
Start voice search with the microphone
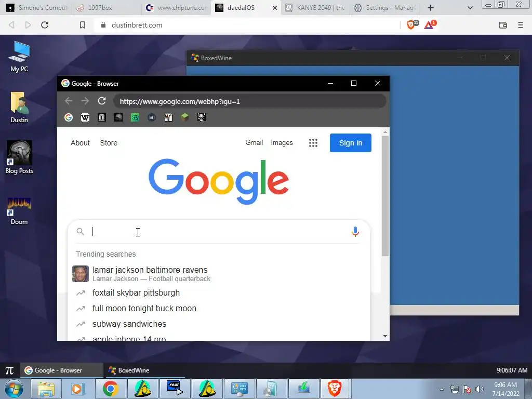click(x=355, y=232)
